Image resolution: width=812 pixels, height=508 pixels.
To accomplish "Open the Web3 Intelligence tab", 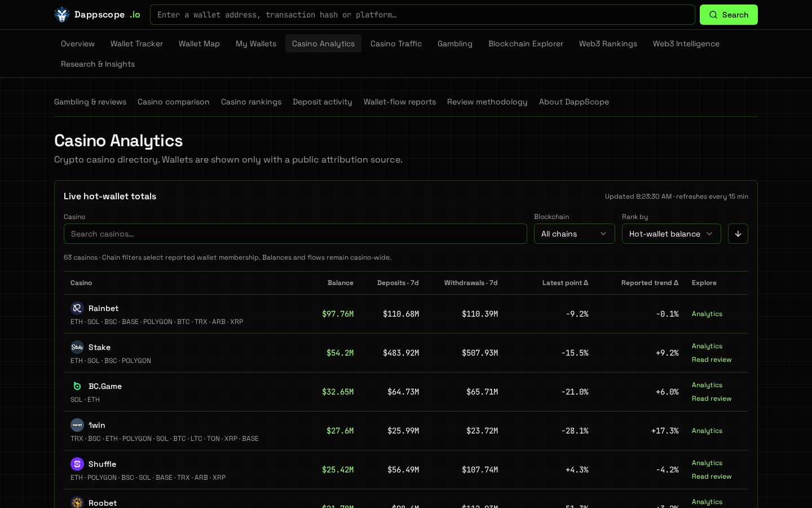I will pos(686,43).
